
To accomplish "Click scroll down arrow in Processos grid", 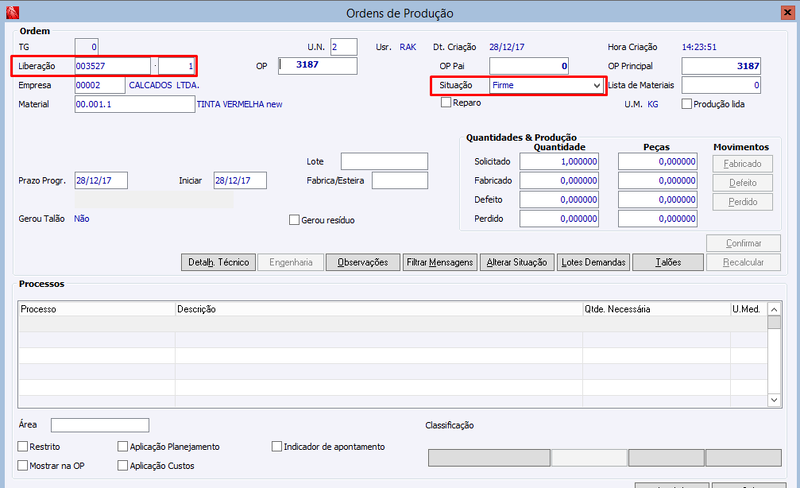I will click(774, 400).
